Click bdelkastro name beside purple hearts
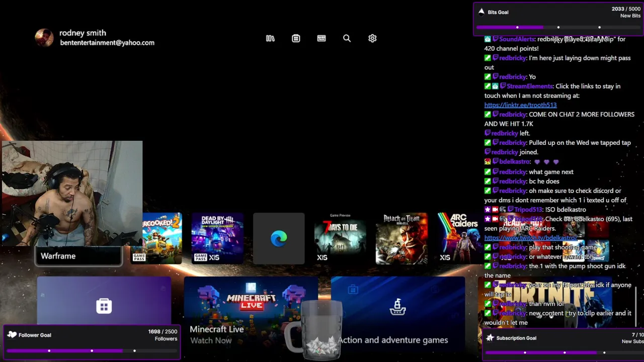 pyautogui.click(x=515, y=162)
